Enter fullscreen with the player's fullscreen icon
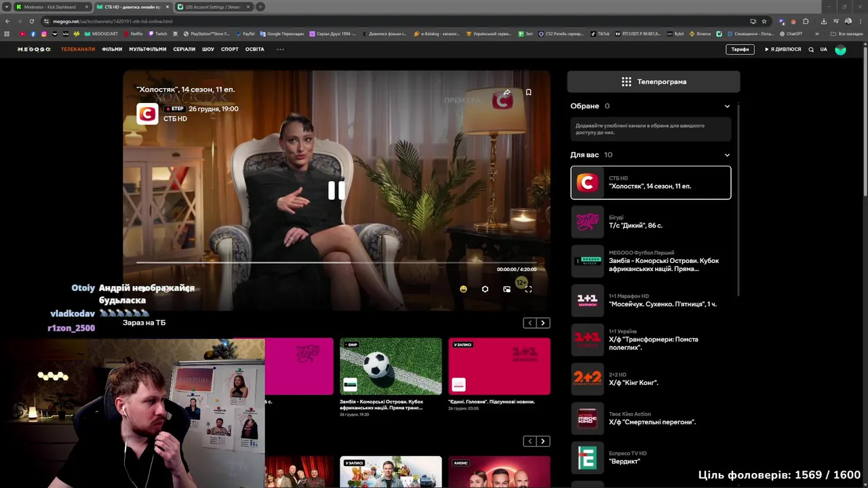This screenshot has height=488, width=868. pos(528,289)
